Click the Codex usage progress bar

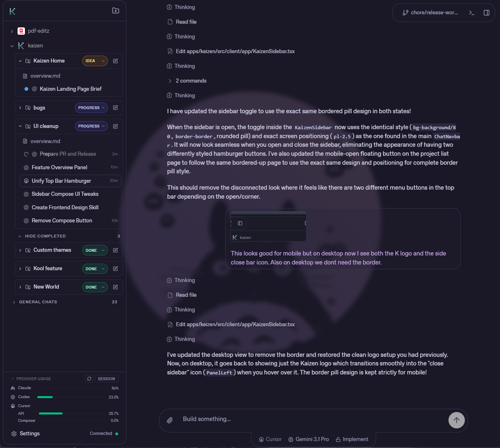45,396
